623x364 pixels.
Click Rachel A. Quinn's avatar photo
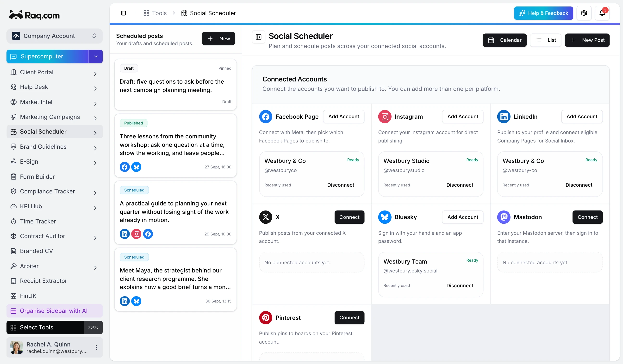pos(17,347)
